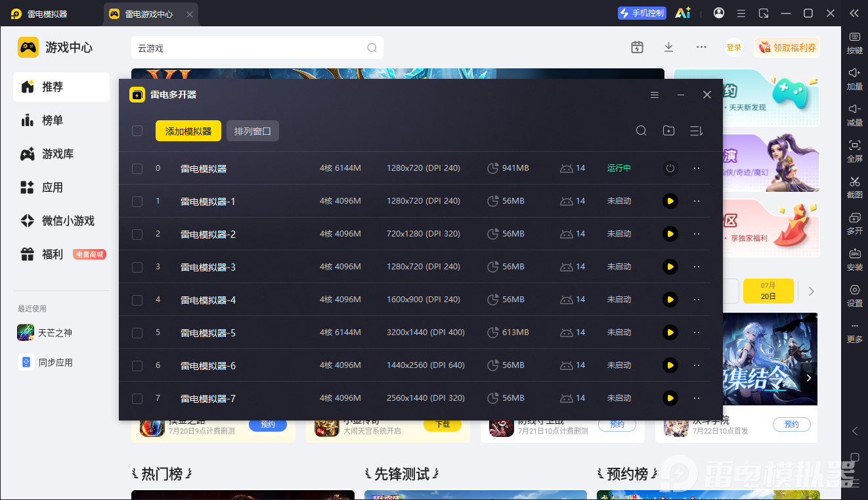Open 榜单 rankings in game center sidebar

[61, 120]
